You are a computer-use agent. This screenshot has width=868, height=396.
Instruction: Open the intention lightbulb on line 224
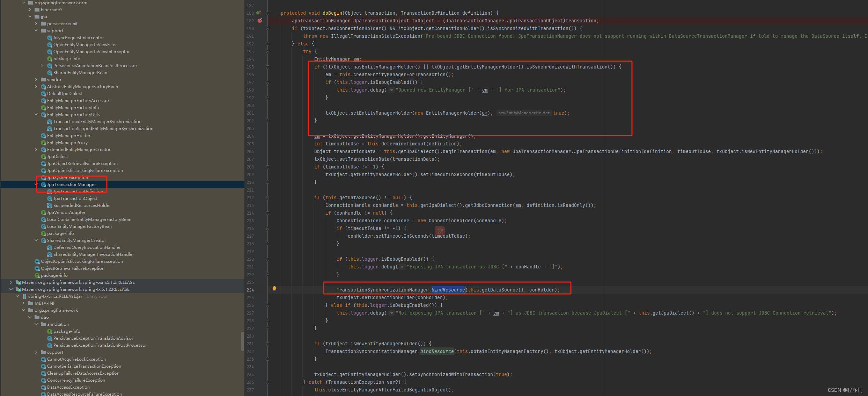pos(274,289)
